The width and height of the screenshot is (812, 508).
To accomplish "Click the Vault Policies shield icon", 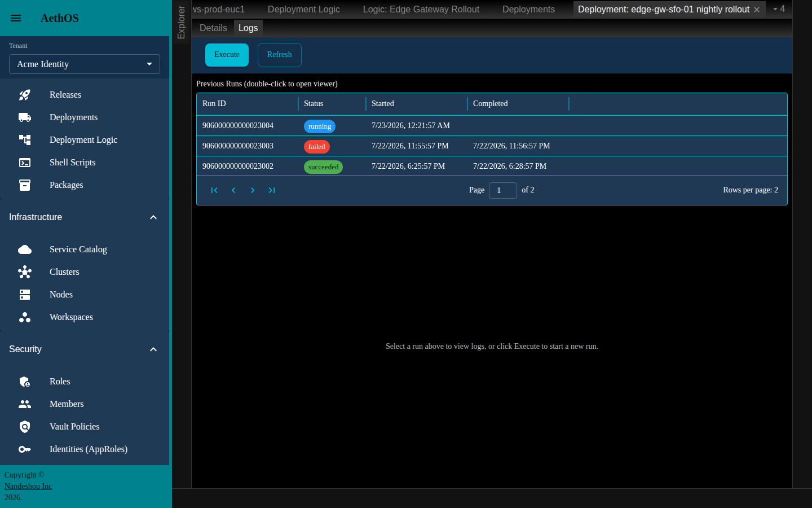I will click(25, 427).
